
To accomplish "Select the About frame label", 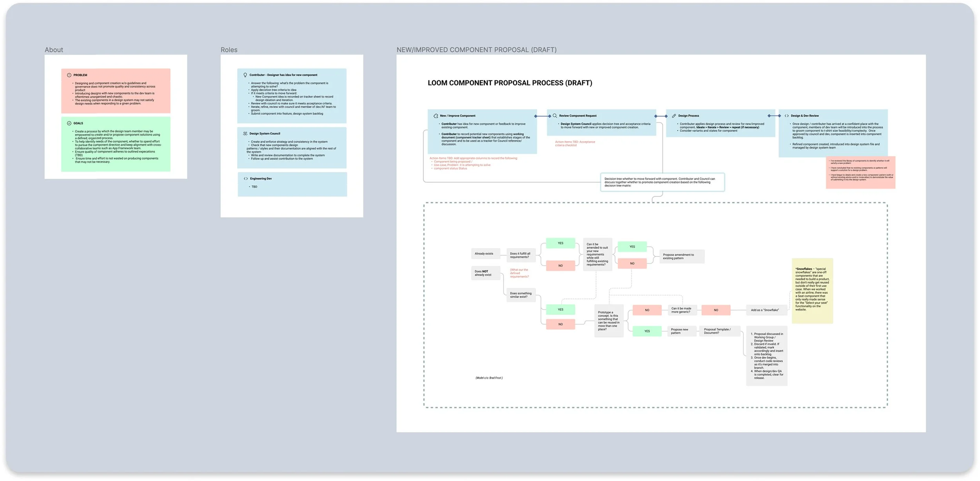I will pyautogui.click(x=54, y=50).
